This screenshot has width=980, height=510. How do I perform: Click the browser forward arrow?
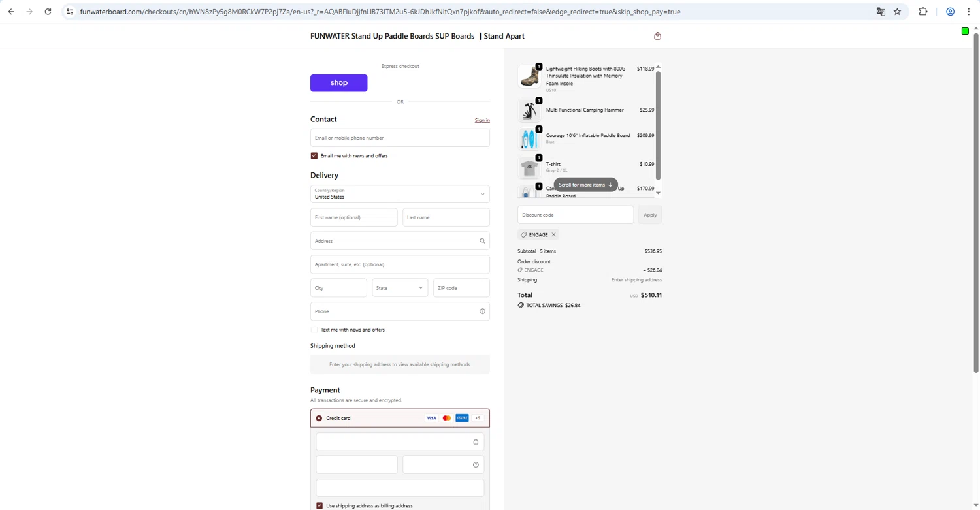tap(29, 12)
